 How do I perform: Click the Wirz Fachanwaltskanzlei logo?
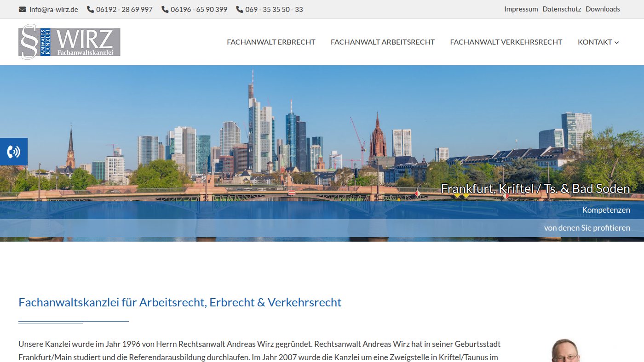tap(69, 42)
